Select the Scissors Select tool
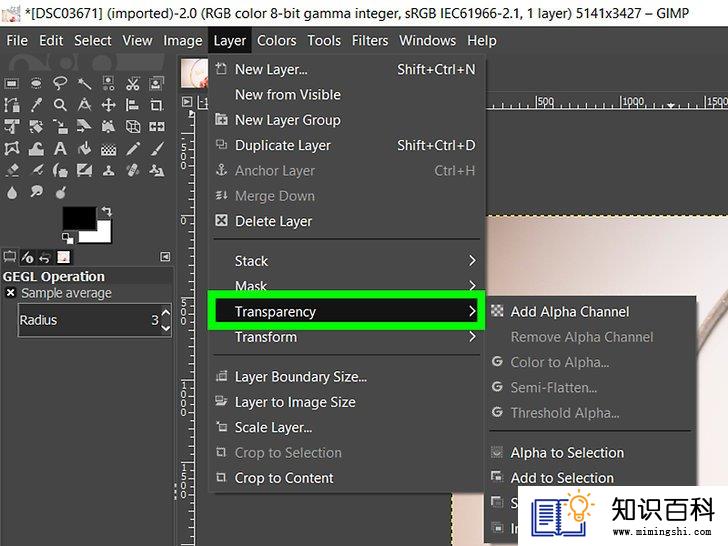 click(x=132, y=84)
